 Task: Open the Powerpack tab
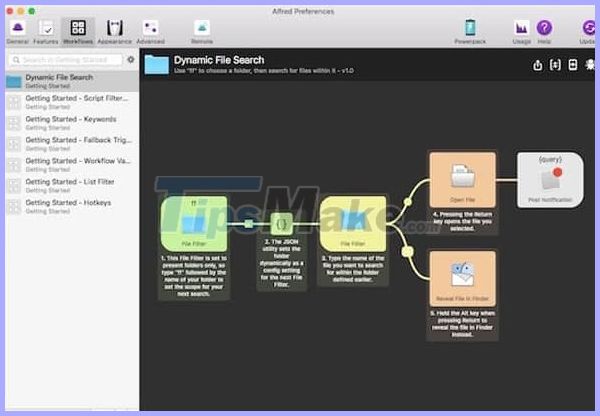coord(470,32)
